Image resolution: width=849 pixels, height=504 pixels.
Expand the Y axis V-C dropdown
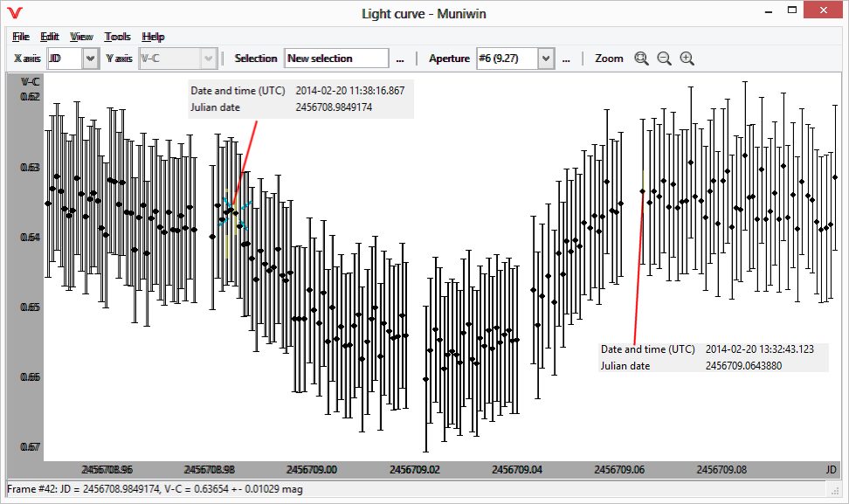pyautogui.click(x=208, y=59)
